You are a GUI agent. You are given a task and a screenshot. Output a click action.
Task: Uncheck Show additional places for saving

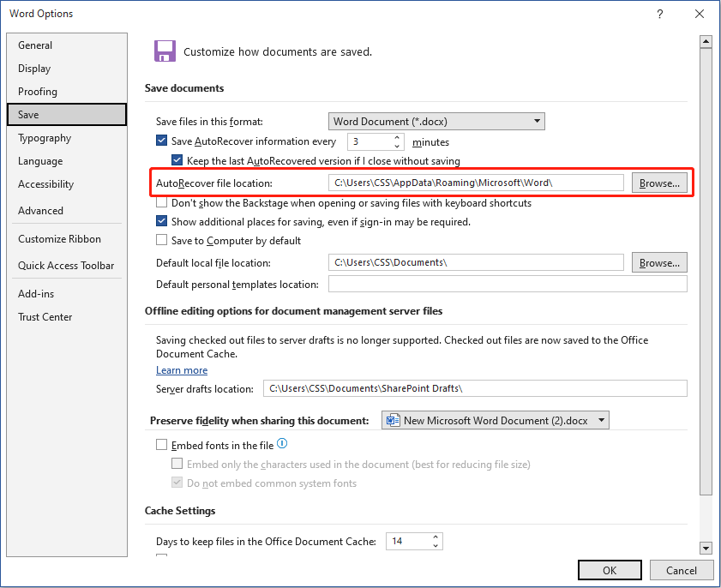pos(161,221)
